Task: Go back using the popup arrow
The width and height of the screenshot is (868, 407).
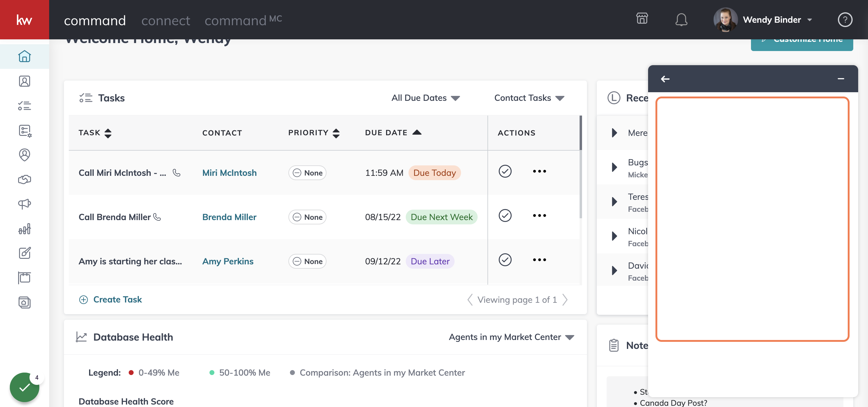Action: click(x=665, y=79)
